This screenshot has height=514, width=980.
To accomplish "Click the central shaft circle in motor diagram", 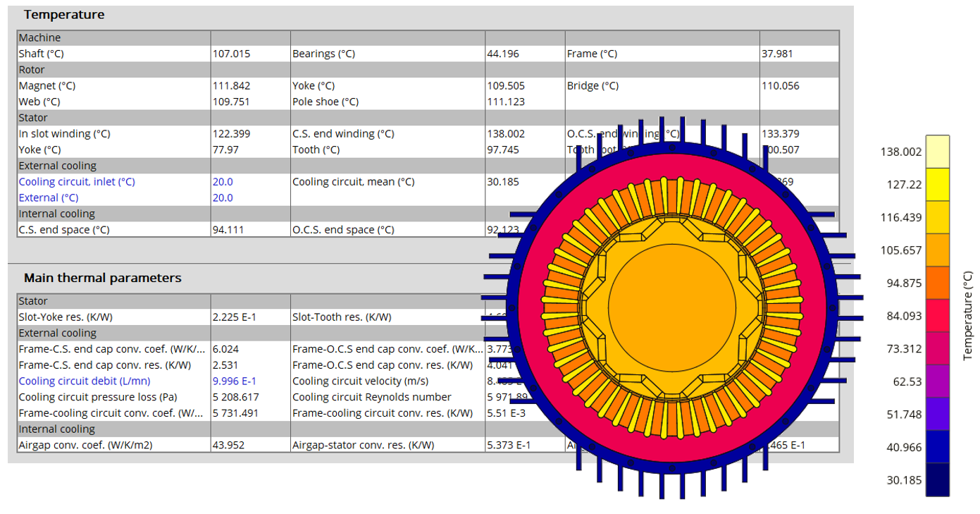I will (668, 298).
